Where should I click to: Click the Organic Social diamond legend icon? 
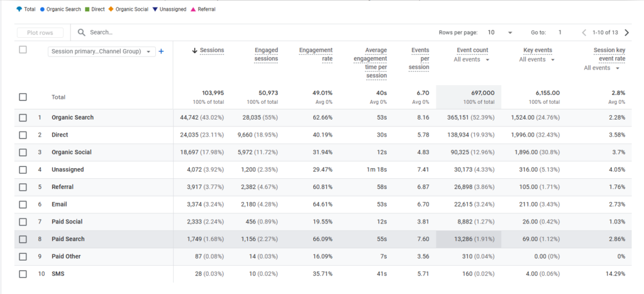111,9
